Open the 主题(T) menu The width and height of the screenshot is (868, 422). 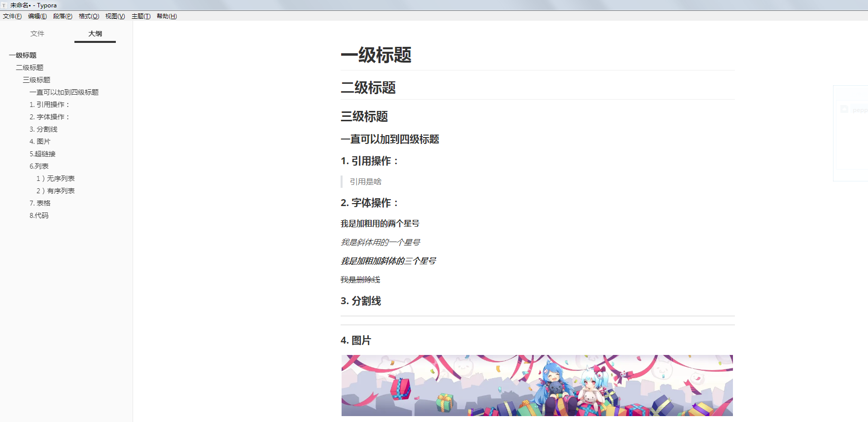pos(141,16)
